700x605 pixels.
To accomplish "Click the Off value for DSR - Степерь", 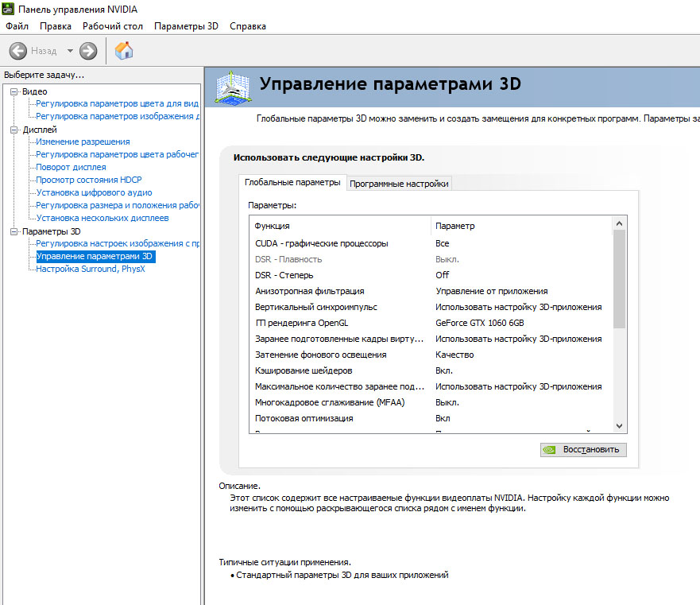I will tap(442, 275).
